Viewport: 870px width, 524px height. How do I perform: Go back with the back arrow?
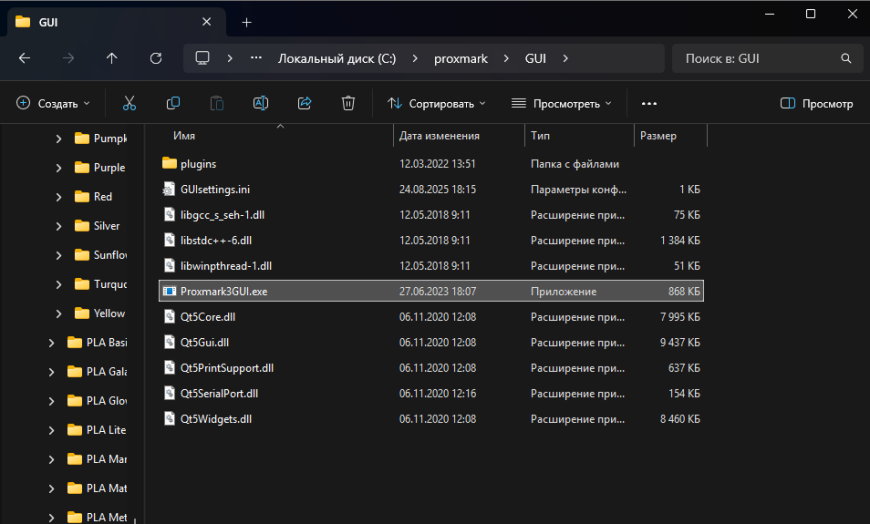[24, 58]
